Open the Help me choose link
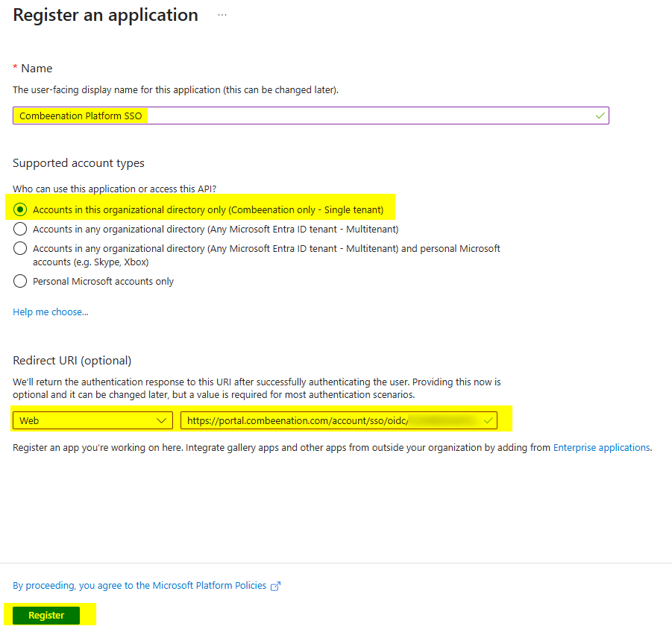Image resolution: width=672 pixels, height=632 pixels. [50, 312]
